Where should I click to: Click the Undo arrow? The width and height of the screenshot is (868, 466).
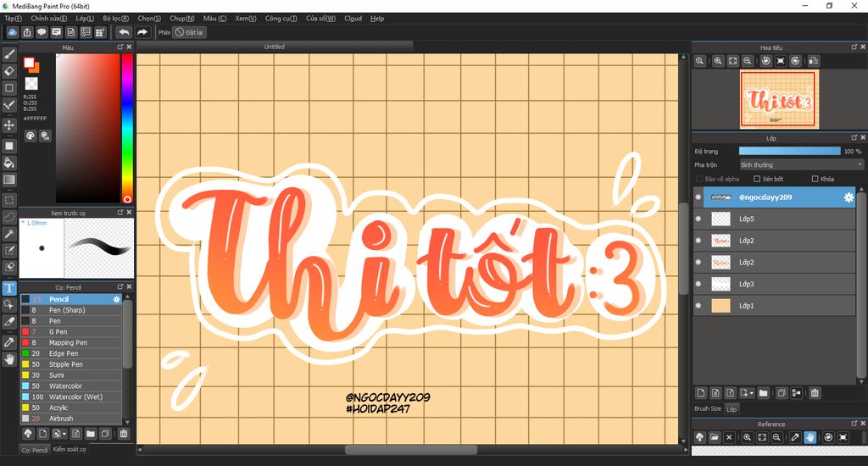pos(124,32)
